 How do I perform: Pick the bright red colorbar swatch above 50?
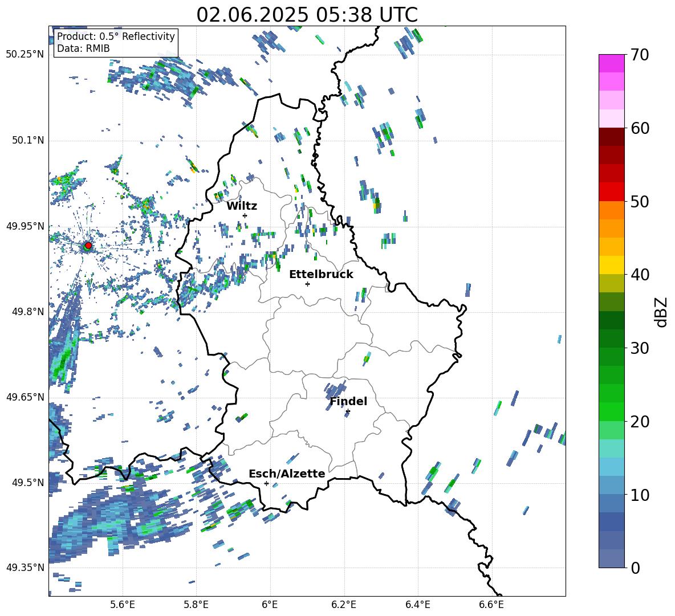point(611,192)
